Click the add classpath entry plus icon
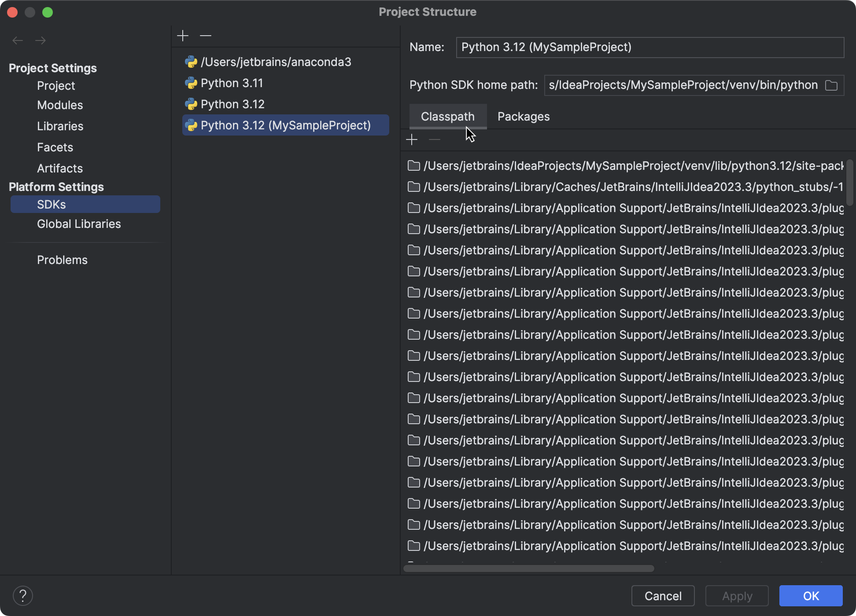Image resolution: width=856 pixels, height=616 pixels. [x=412, y=140]
